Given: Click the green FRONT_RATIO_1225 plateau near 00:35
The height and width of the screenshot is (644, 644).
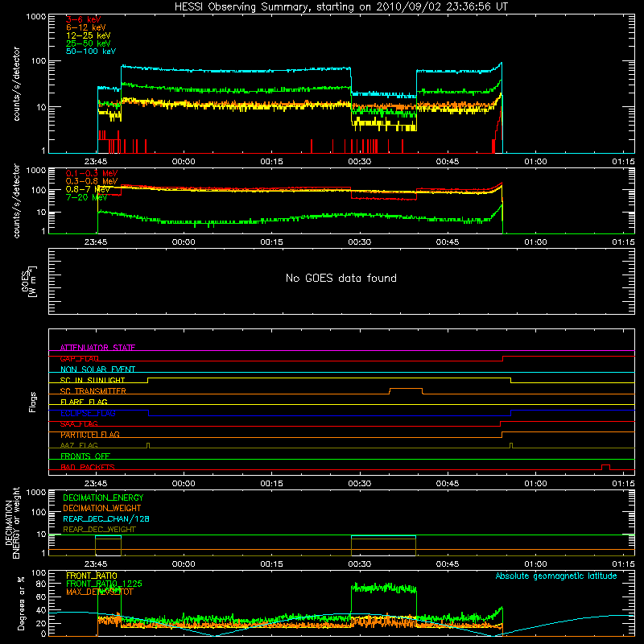Looking at the screenshot, I should coord(384,588).
